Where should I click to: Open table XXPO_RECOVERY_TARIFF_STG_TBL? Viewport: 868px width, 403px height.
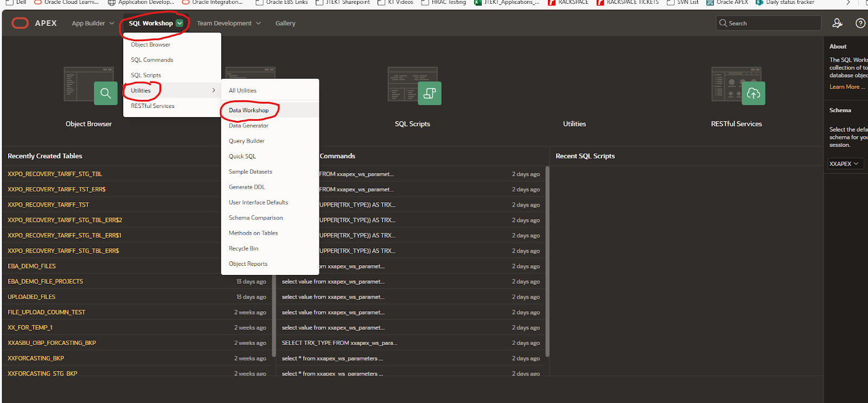(x=55, y=174)
